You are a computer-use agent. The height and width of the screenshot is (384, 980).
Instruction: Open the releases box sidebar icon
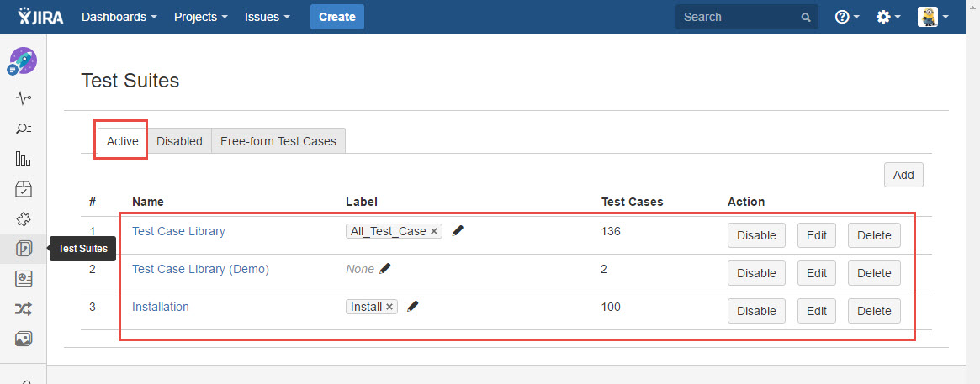[23, 188]
